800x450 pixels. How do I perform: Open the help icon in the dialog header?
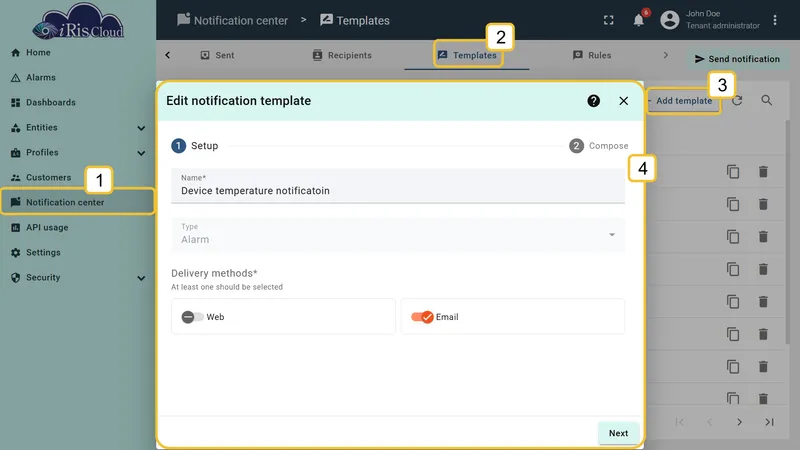pos(593,101)
